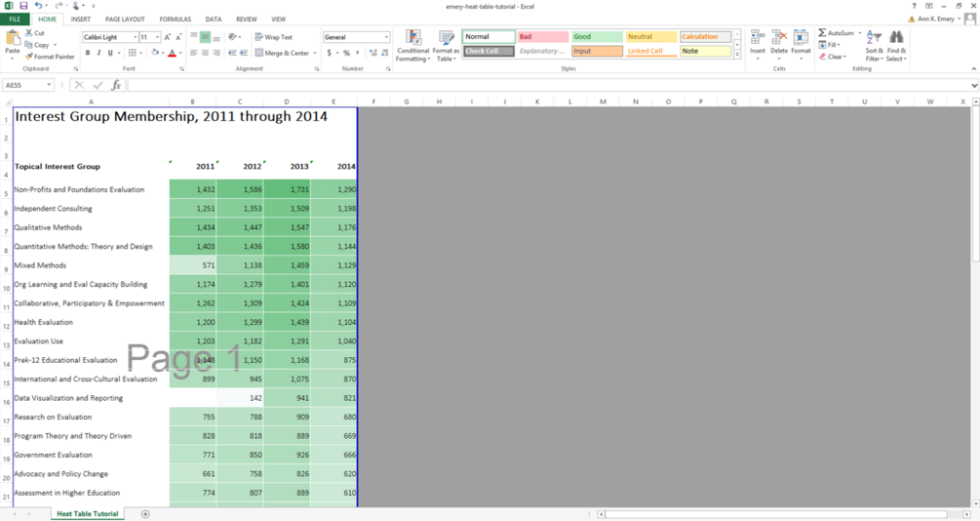
Task: Open the Name Box dropdown arrow
Action: click(49, 85)
